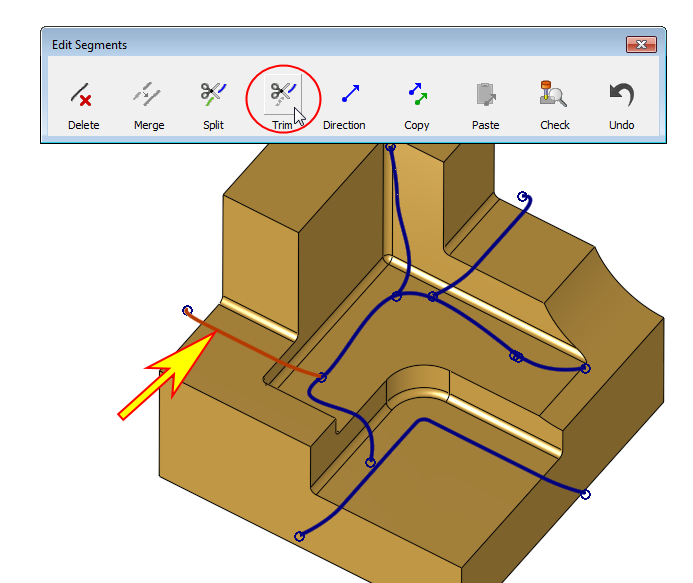The height and width of the screenshot is (583, 693).
Task: Run the Check tool with magnifier
Action: coord(554,104)
